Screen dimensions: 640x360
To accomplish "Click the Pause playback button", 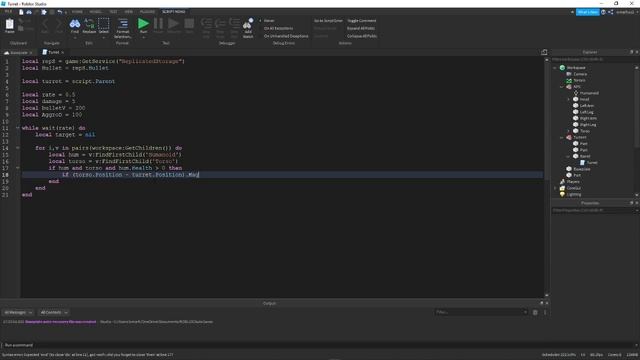I will pyautogui.click(x=158, y=25).
